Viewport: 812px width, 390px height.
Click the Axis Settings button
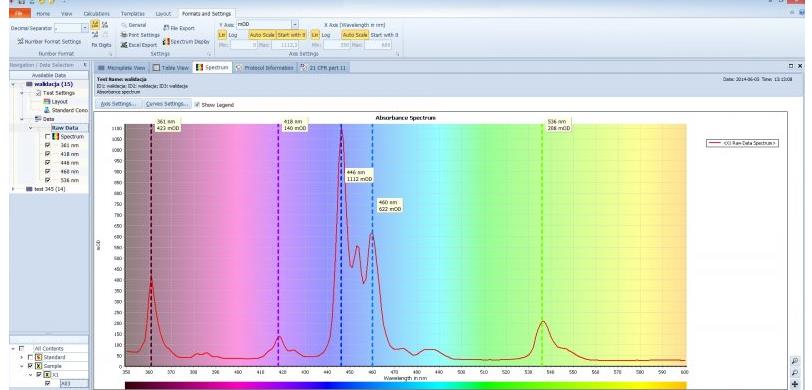118,104
